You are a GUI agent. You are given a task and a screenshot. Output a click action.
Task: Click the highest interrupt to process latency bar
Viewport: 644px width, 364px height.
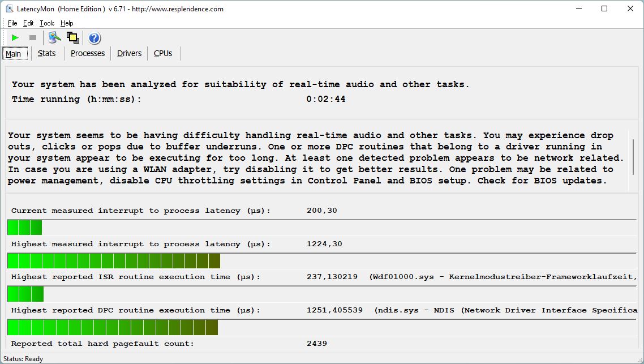[321, 261]
